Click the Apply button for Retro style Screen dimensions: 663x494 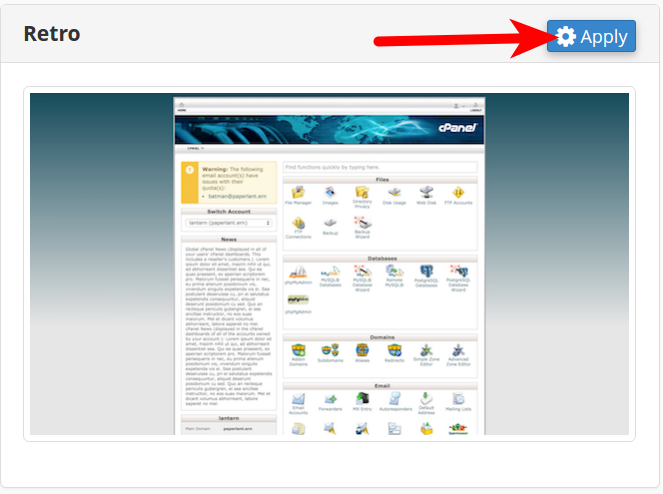coord(591,36)
